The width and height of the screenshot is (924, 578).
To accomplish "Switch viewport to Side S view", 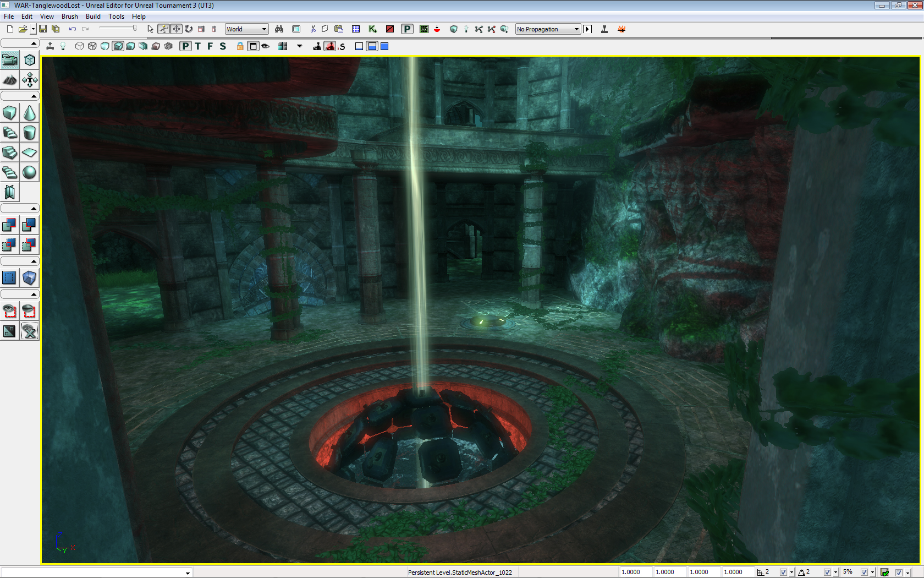I will pos(223,46).
